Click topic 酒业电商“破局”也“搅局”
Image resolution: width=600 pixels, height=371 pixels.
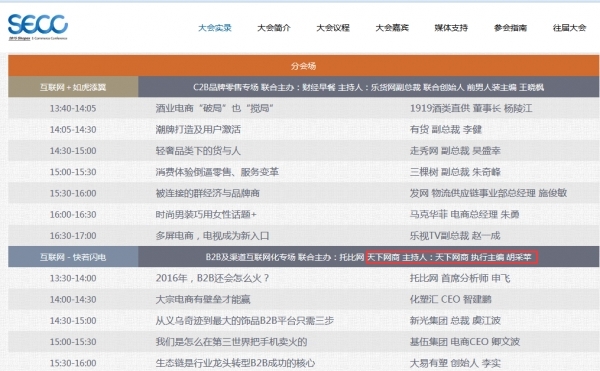click(x=214, y=108)
